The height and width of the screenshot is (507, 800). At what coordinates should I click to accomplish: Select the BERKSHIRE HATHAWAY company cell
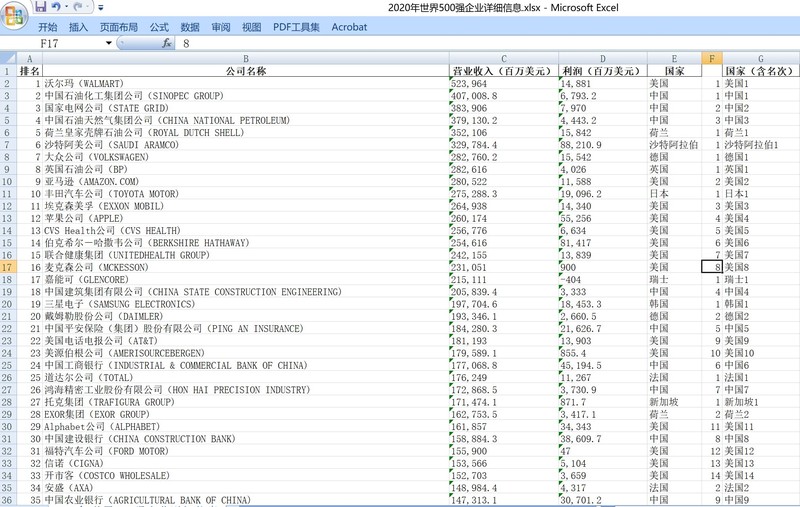[x=245, y=242]
